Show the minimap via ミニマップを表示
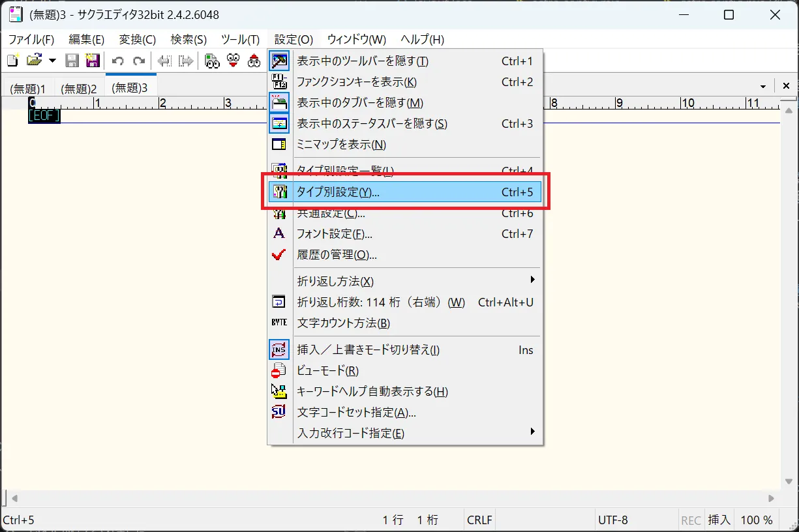The image size is (799, 532). click(405, 145)
